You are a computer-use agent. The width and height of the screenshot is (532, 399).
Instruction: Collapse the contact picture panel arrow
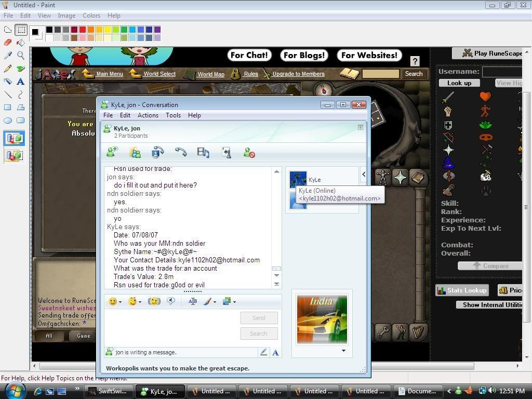click(363, 175)
